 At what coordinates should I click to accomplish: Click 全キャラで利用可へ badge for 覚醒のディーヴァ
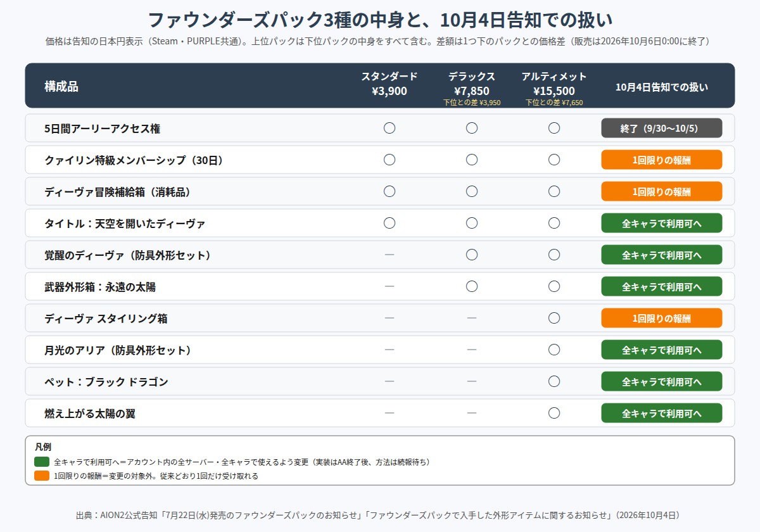click(x=662, y=255)
